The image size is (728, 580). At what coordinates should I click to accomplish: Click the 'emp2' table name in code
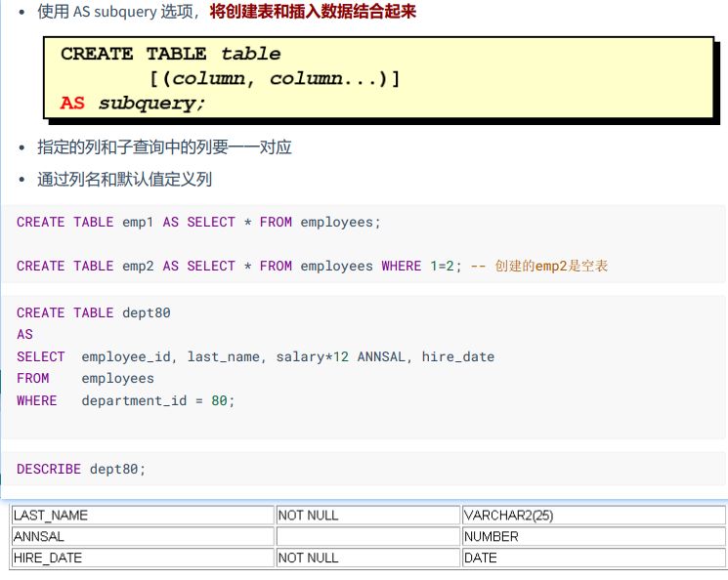138,266
